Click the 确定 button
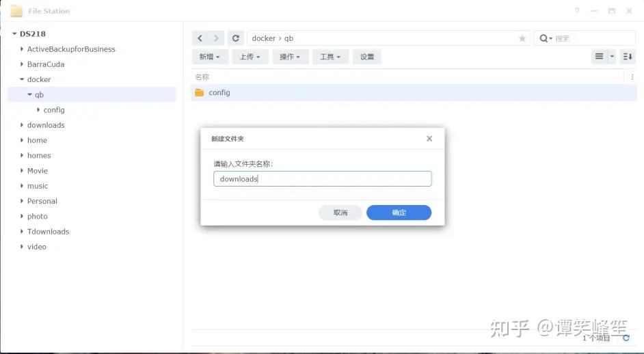644x354 pixels. tap(399, 213)
